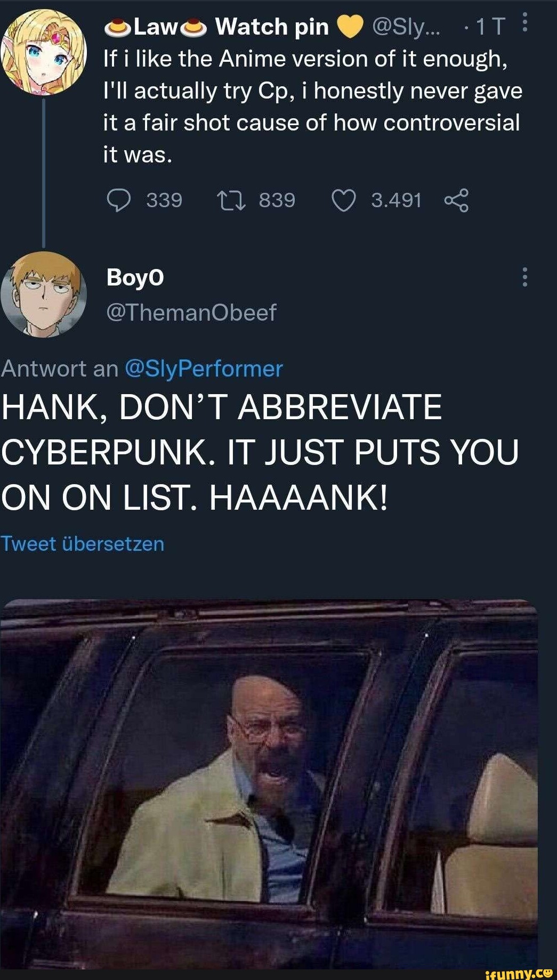Click the 'Tweet übersetzen' translate link
The height and width of the screenshot is (980, 557).
pyautogui.click(x=83, y=544)
